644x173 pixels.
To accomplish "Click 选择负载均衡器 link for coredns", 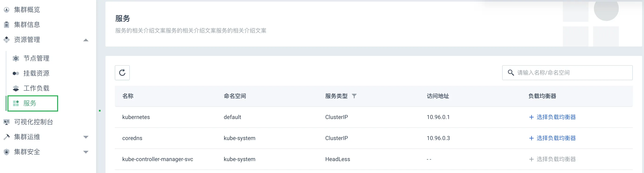I will [x=556, y=138].
